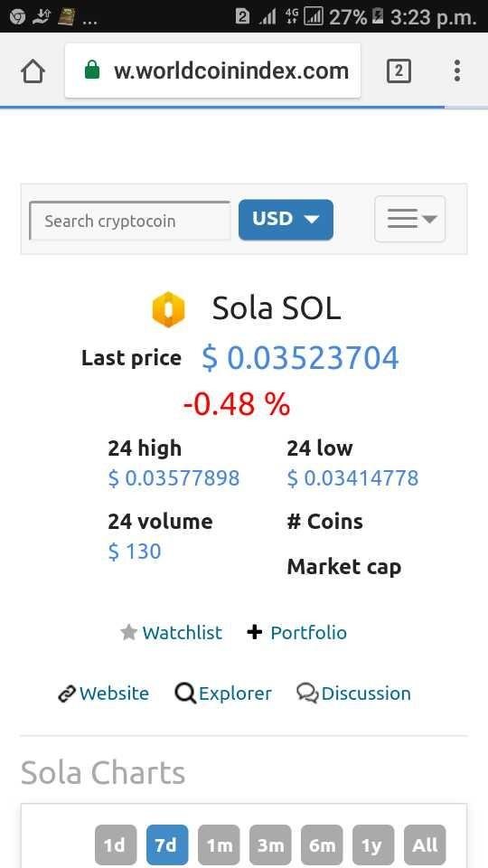Open the Discussion link

pos(366,693)
